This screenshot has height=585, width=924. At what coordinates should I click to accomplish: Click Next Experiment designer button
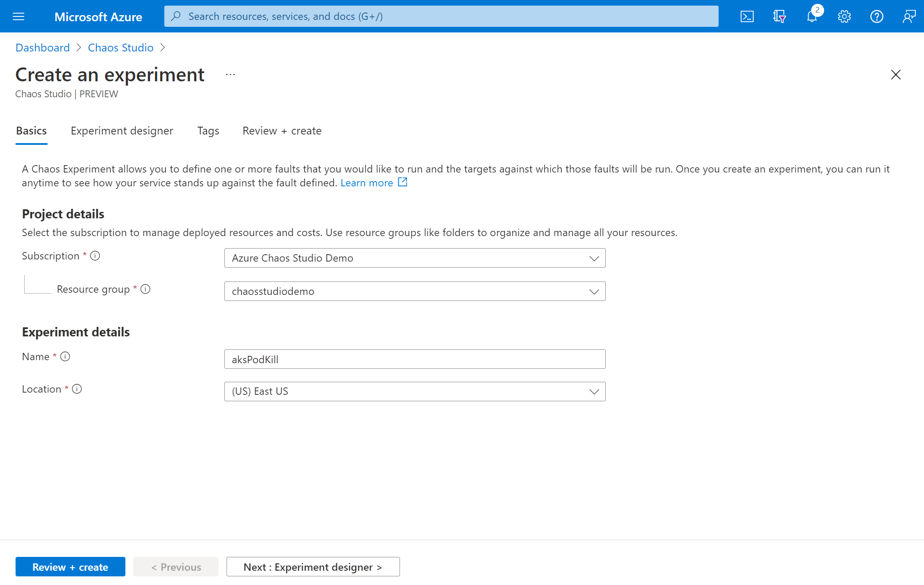[313, 566]
